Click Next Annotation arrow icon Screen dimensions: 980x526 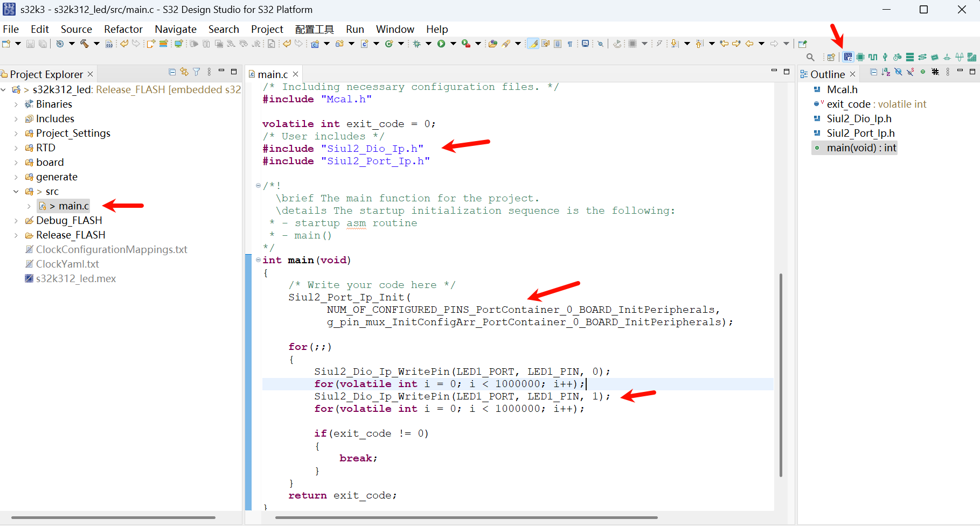point(674,44)
